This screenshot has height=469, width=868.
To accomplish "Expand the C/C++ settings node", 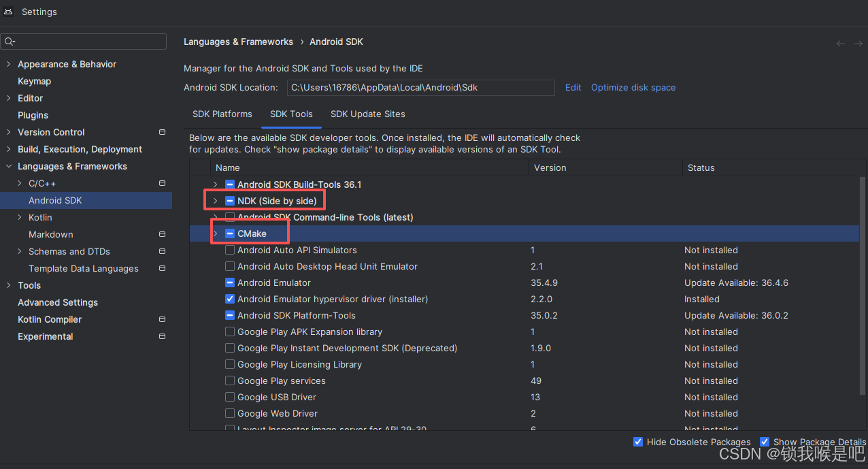I will [20, 183].
